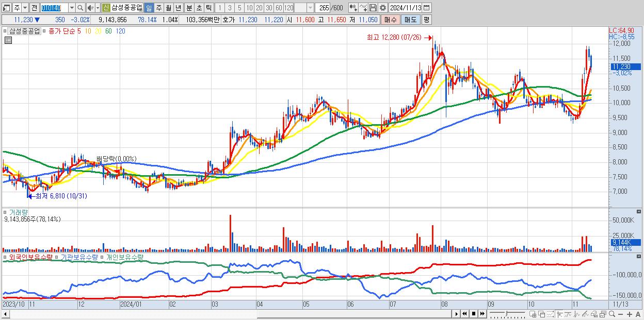Select the 1 interval button

pyautogui.click(x=219, y=8)
